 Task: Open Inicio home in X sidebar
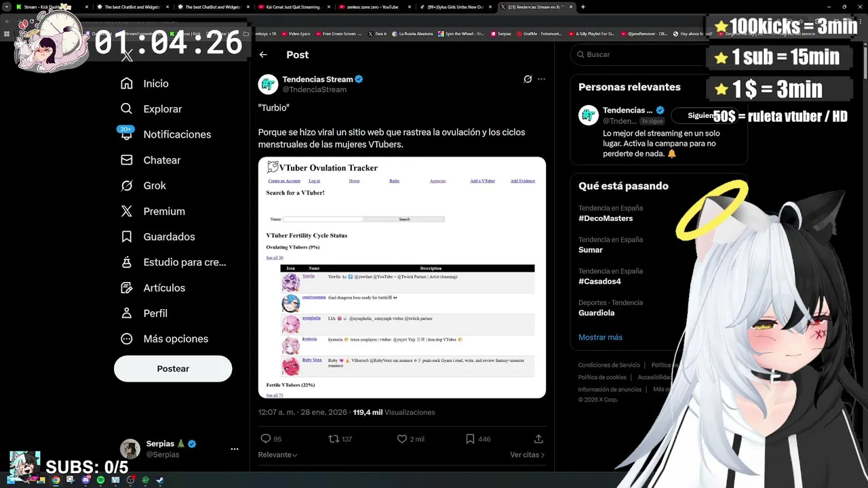[144, 83]
